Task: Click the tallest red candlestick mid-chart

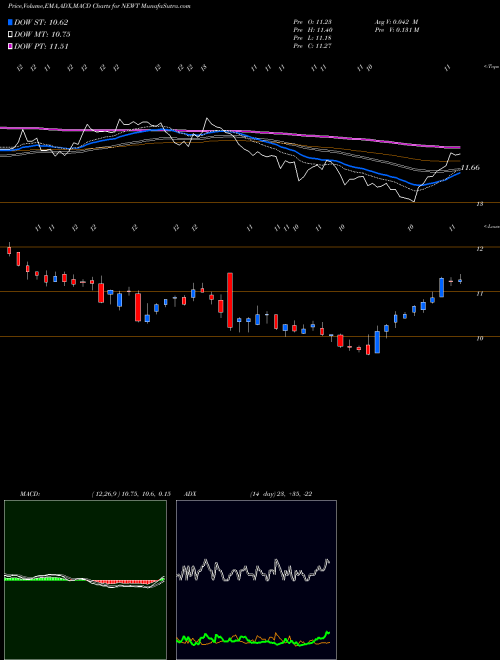Action: tap(230, 300)
